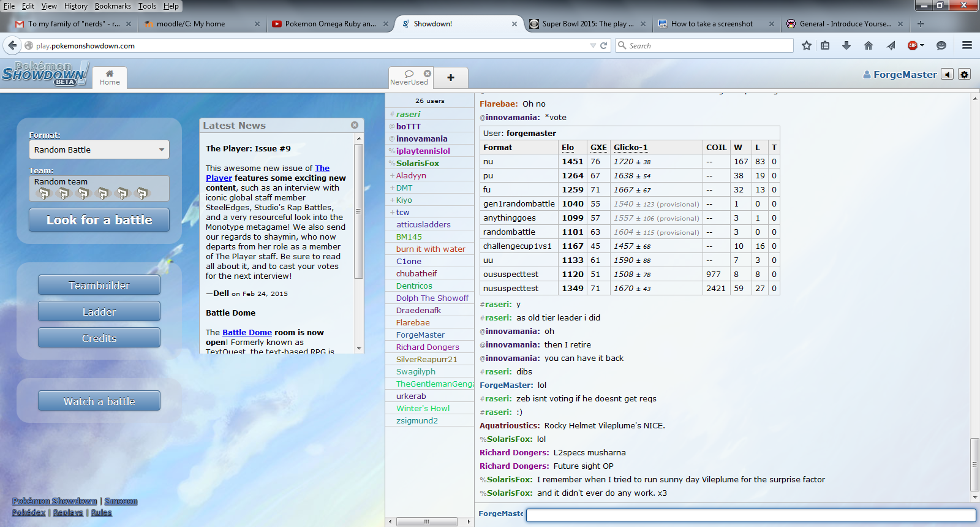Open the Firefox hamburger menu
Screen dimensions: 980x527
967,45
